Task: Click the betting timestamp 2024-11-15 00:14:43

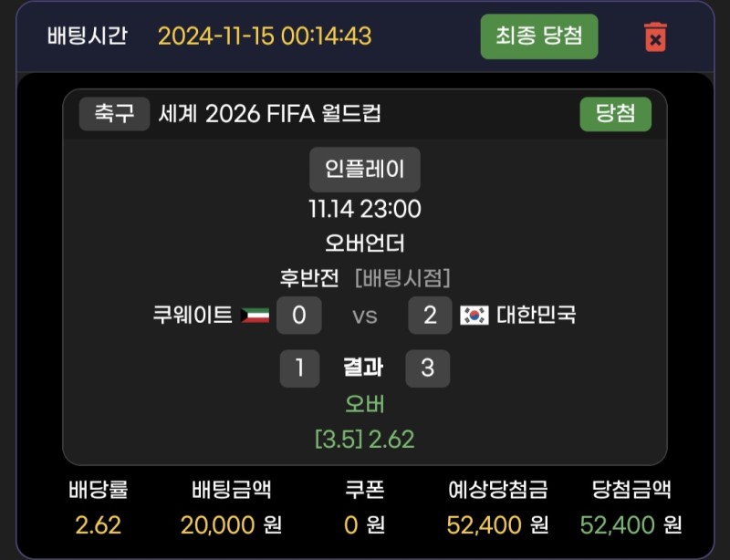Action: pos(265,36)
